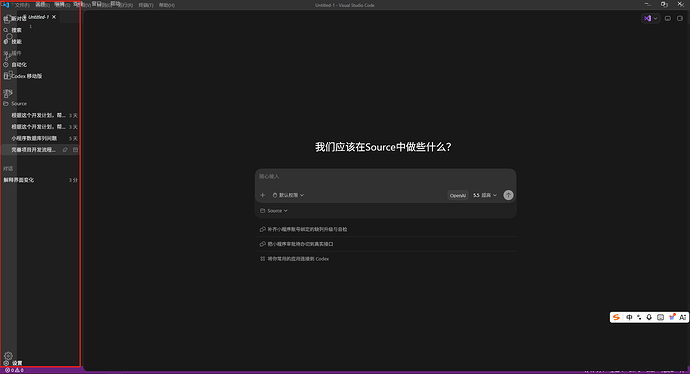Image resolution: width=690 pixels, height=374 pixels.
Task: Click the plus attachment icon
Action: pos(263,195)
